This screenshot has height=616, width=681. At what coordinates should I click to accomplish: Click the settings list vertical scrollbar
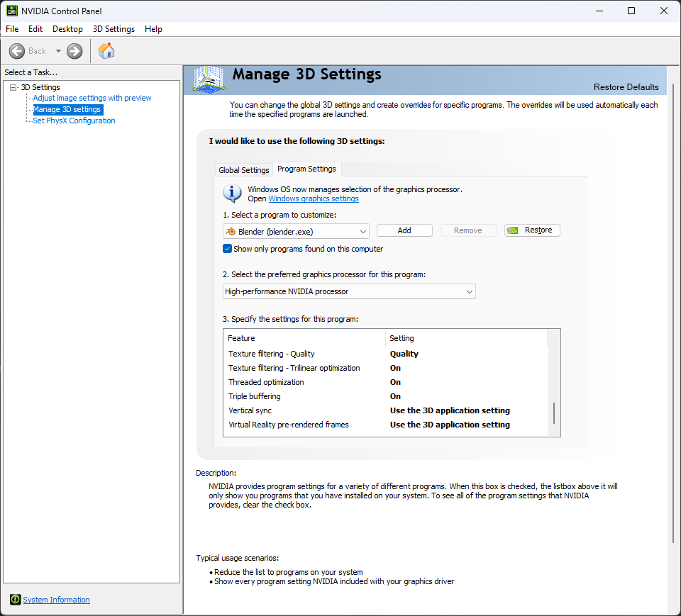(x=554, y=413)
